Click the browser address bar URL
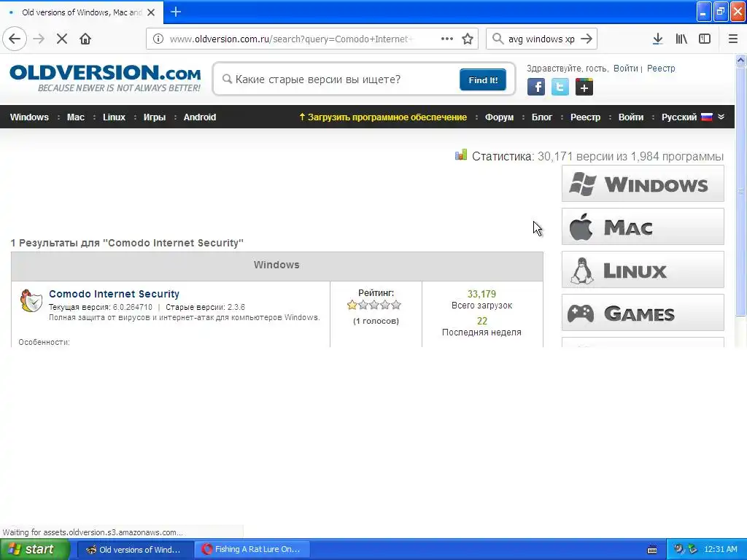The height and width of the screenshot is (560, 747). coord(290,39)
